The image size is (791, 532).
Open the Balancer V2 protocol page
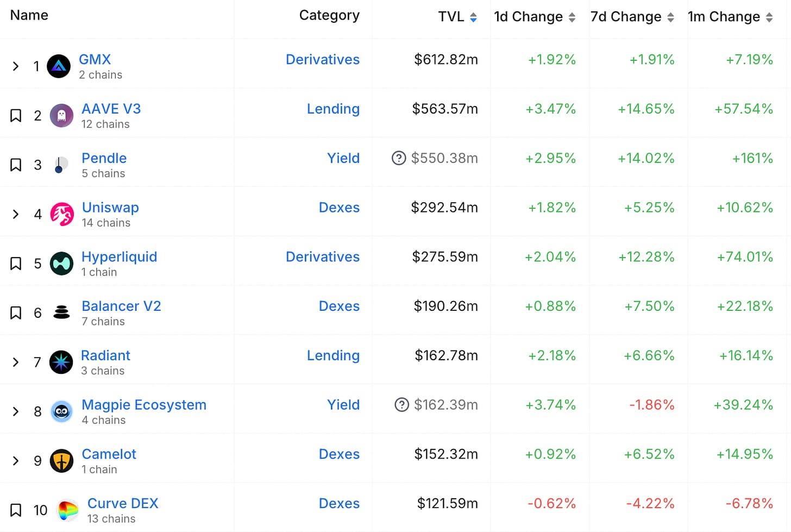pos(121,306)
